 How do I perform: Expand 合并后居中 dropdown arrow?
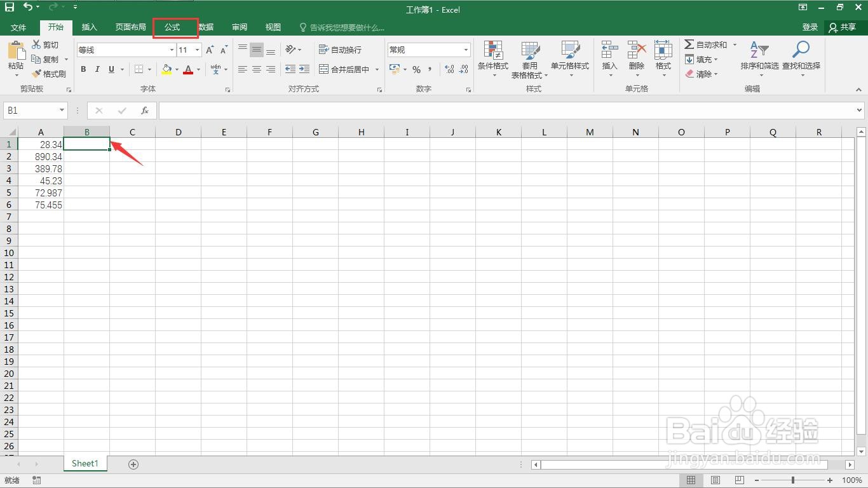click(377, 69)
